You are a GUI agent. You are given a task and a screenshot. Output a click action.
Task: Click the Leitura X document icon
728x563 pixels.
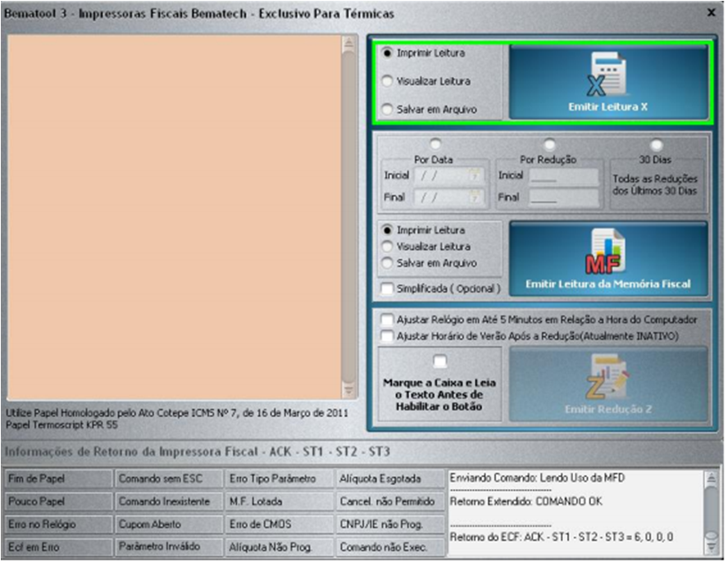(x=607, y=75)
